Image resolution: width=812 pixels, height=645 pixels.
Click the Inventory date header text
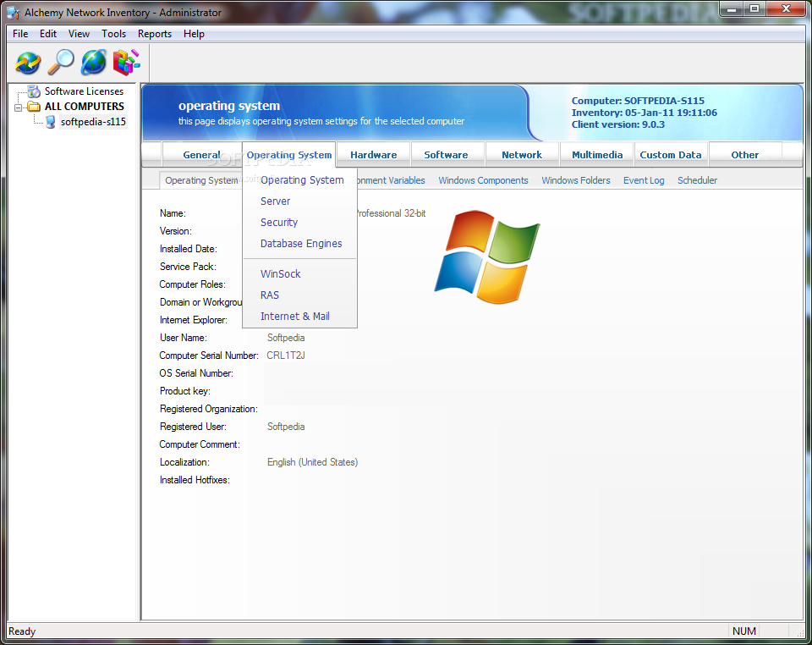(645, 113)
